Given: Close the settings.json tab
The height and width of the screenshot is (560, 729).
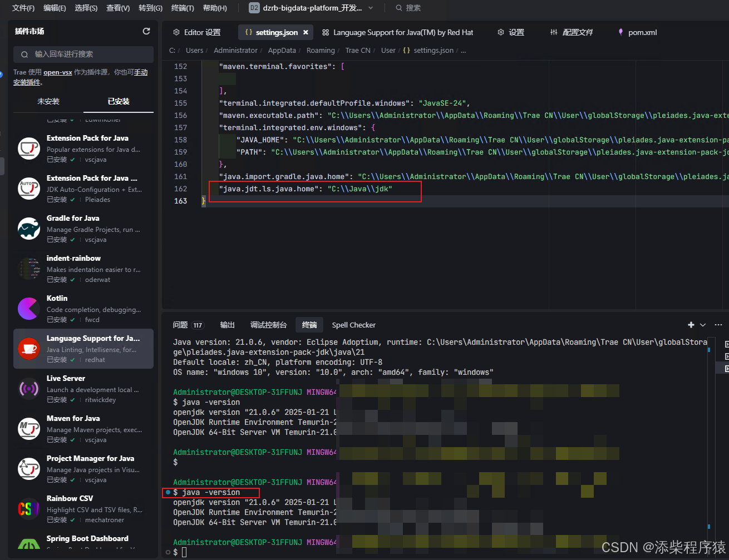Looking at the screenshot, I should click(306, 32).
